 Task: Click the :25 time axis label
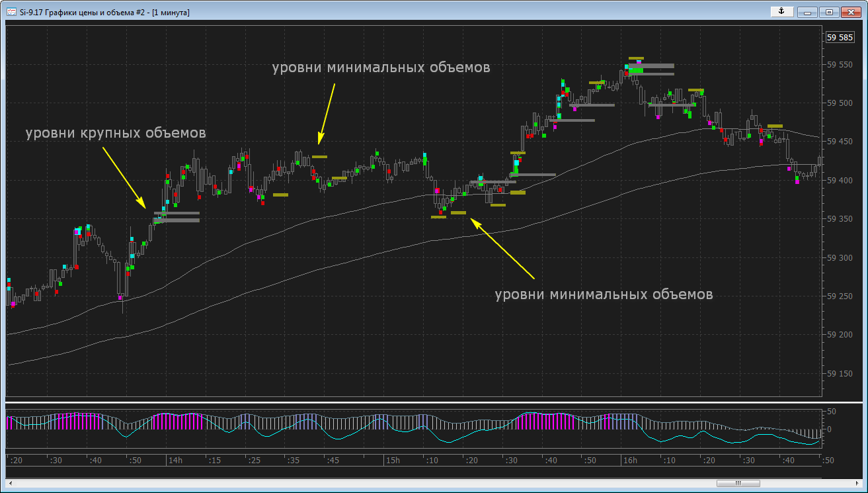pos(254,461)
